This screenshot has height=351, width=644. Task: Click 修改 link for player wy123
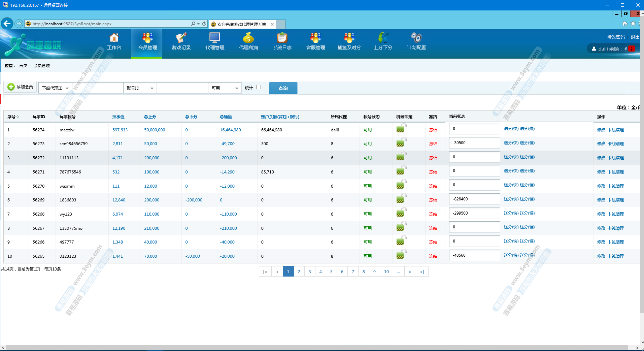click(601, 214)
